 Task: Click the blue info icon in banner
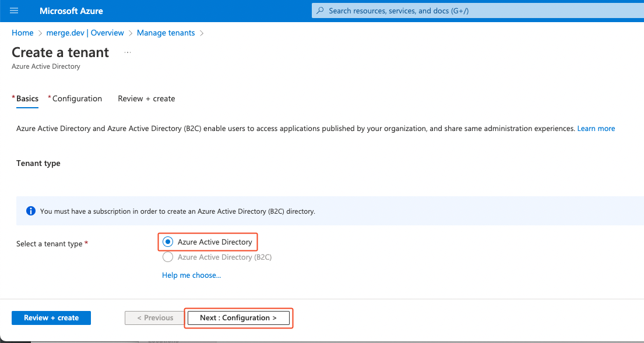(31, 211)
